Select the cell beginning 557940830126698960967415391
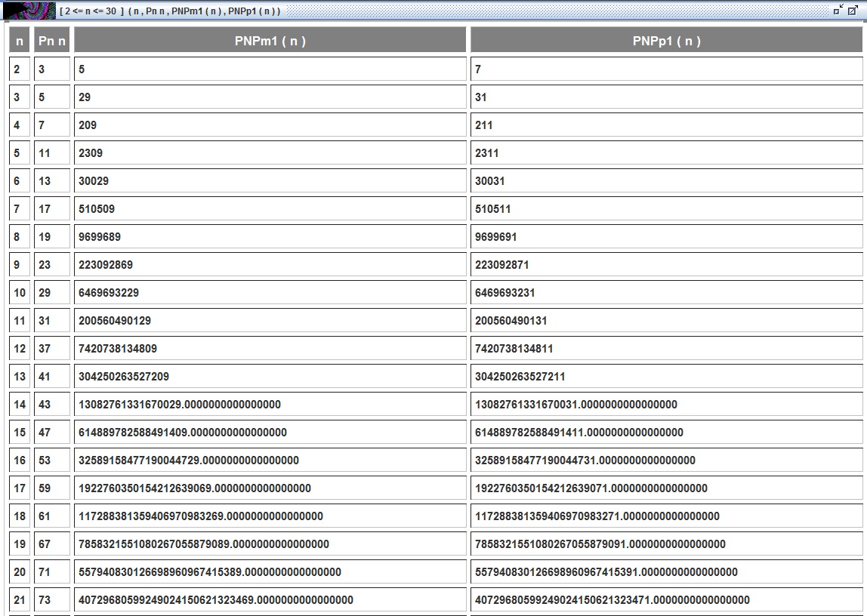This screenshot has width=867, height=616. point(666,571)
